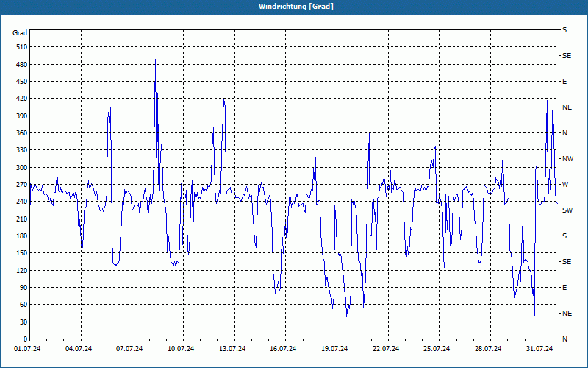
Task: Click the date label '16.07.24'
Action: [x=283, y=349]
